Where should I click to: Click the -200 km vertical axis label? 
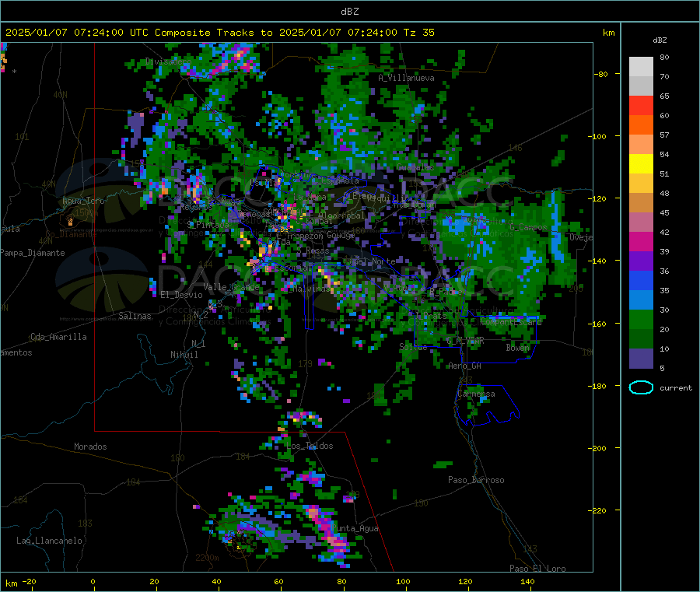point(597,448)
